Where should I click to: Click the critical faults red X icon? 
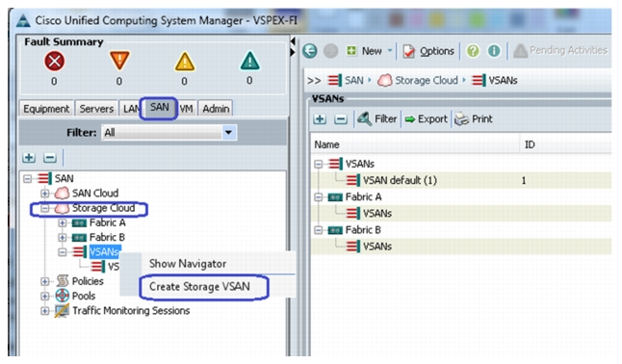pyautogui.click(x=54, y=62)
